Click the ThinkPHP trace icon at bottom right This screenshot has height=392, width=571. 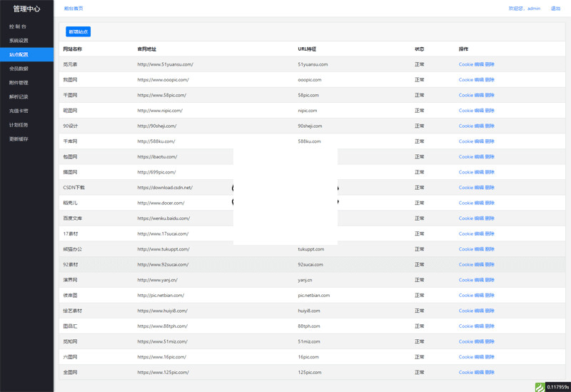(540, 387)
